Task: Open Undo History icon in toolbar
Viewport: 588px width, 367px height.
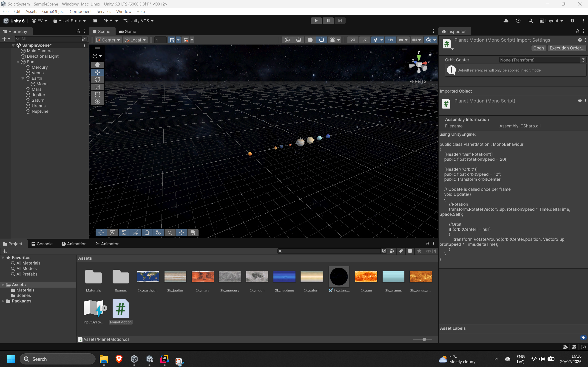Action: tap(518, 21)
